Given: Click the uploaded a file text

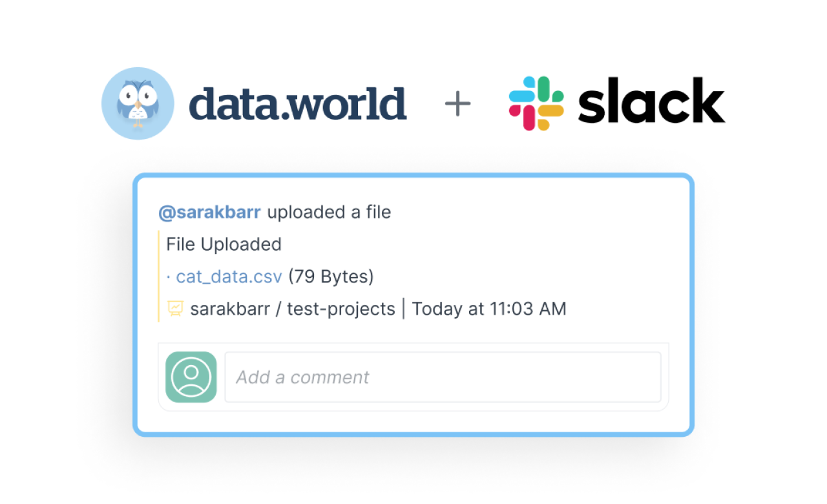Looking at the screenshot, I should click(x=329, y=212).
